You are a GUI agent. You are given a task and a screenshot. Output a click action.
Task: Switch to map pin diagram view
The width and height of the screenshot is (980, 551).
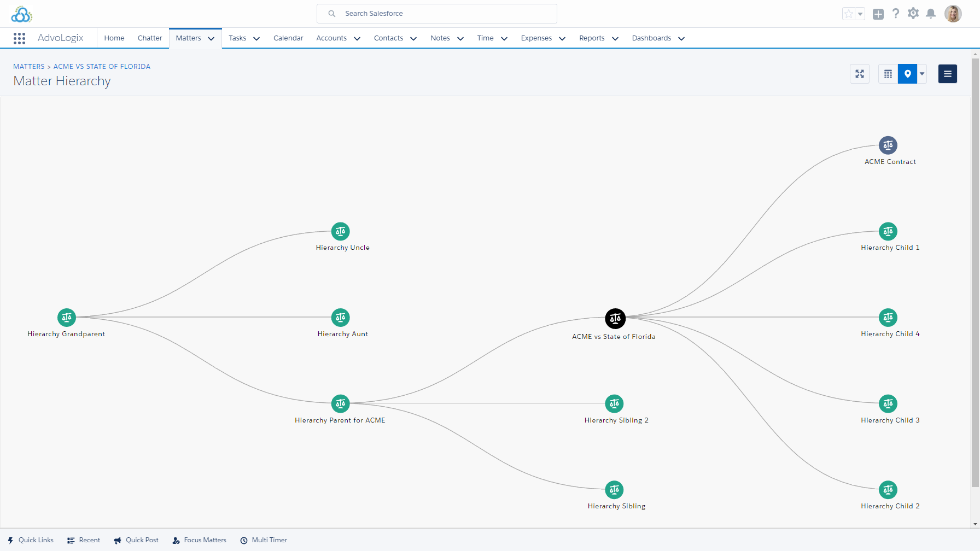[x=907, y=74]
